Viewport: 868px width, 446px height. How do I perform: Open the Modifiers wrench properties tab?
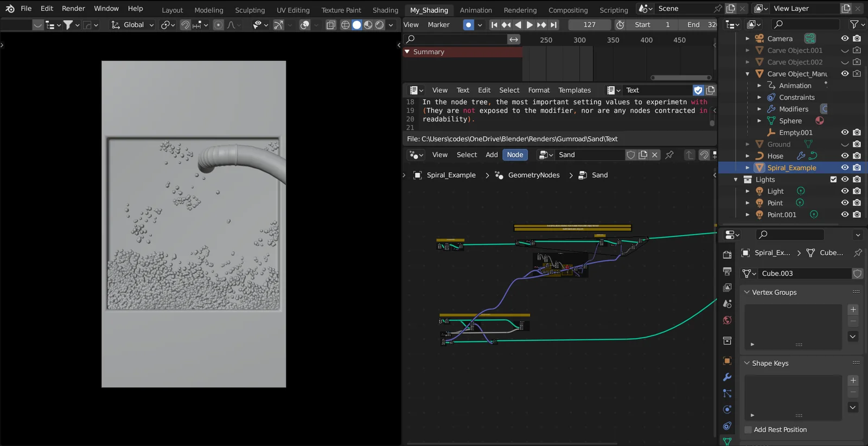(727, 377)
